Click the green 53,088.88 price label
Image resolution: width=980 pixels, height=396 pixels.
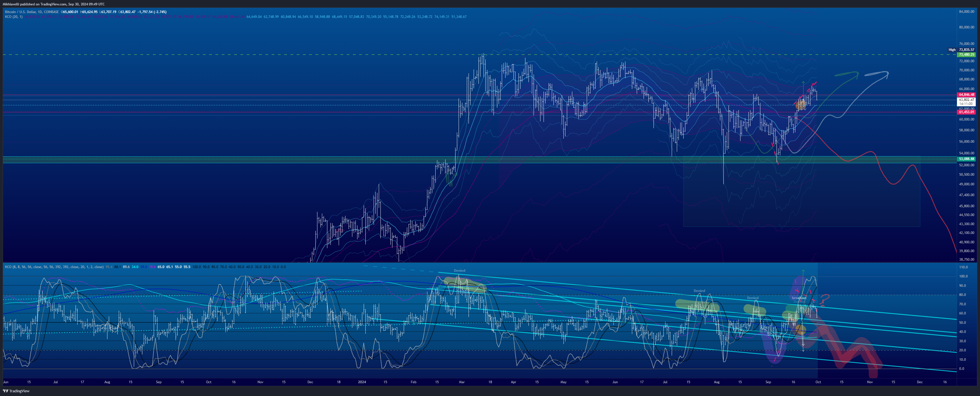click(x=966, y=159)
